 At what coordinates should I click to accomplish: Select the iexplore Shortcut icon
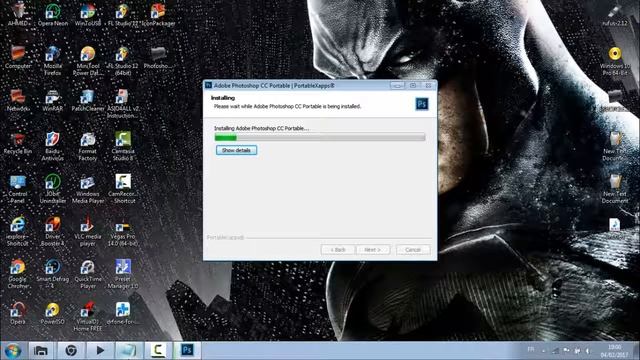(x=18, y=232)
